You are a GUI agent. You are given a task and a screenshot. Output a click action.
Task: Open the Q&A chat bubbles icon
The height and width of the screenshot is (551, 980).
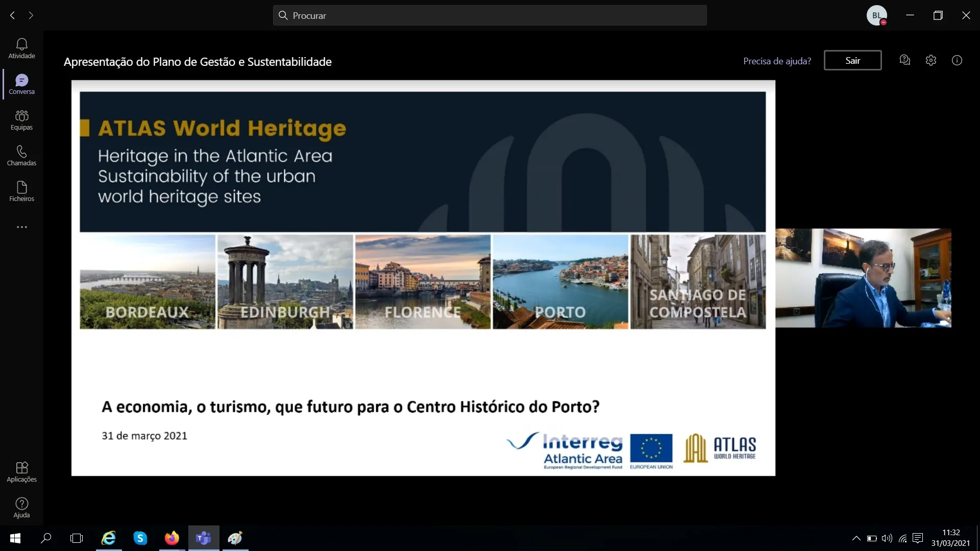[904, 60]
